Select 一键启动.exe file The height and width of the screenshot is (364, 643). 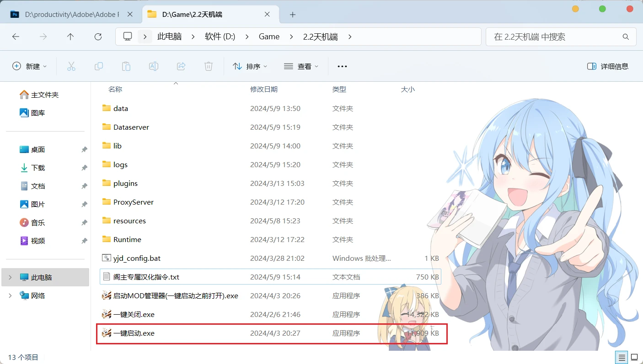coord(271,333)
